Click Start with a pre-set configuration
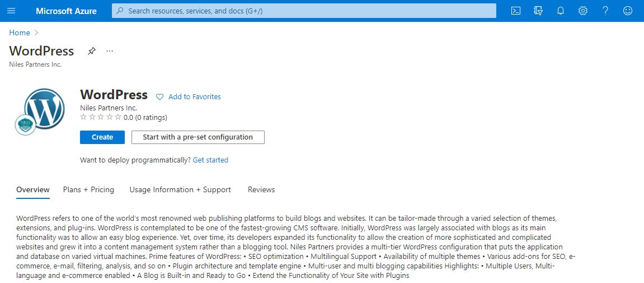This screenshot has width=644, height=283. click(x=198, y=137)
